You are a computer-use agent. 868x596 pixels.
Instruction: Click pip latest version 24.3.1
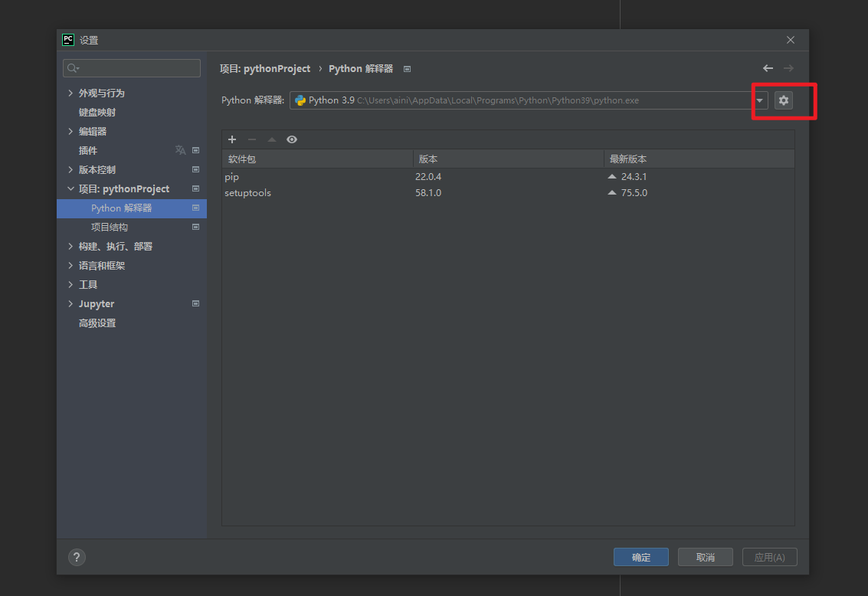634,176
